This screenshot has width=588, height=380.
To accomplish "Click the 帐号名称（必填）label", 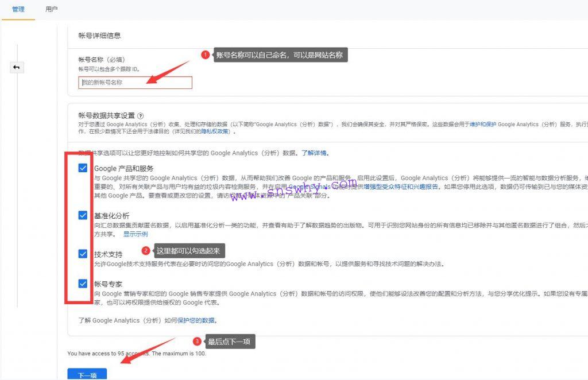I will click(102, 60).
